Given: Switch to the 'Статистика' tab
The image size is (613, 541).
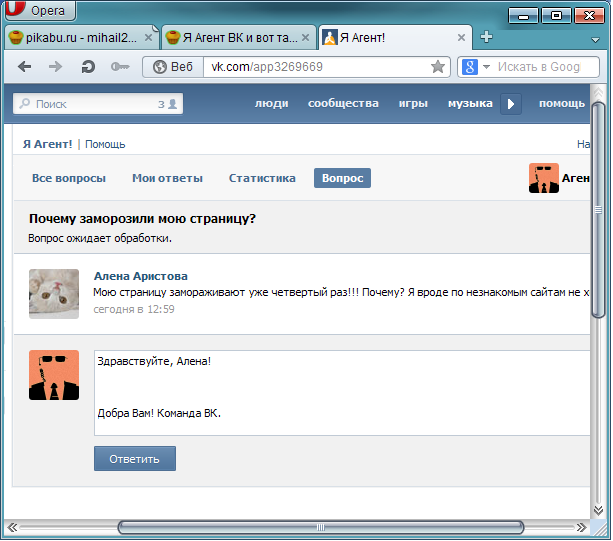Looking at the screenshot, I should click(262, 178).
